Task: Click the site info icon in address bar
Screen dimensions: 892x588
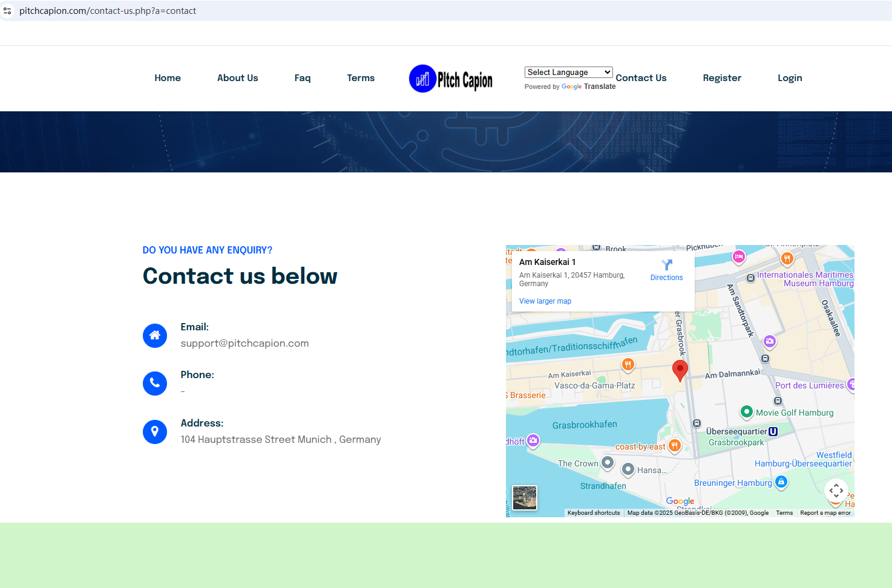Action: 8,11
